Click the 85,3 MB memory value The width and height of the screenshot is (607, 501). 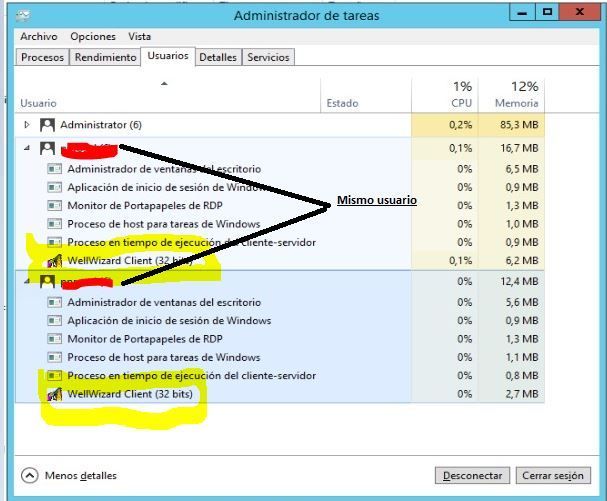pos(519,125)
